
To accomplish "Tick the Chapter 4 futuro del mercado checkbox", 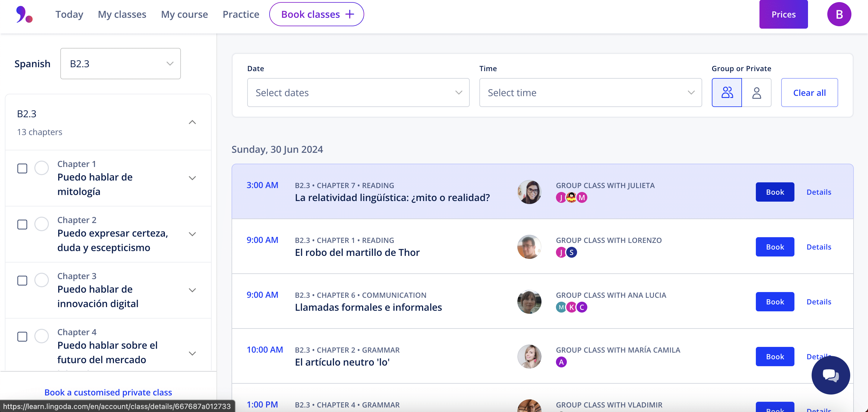I will point(22,337).
